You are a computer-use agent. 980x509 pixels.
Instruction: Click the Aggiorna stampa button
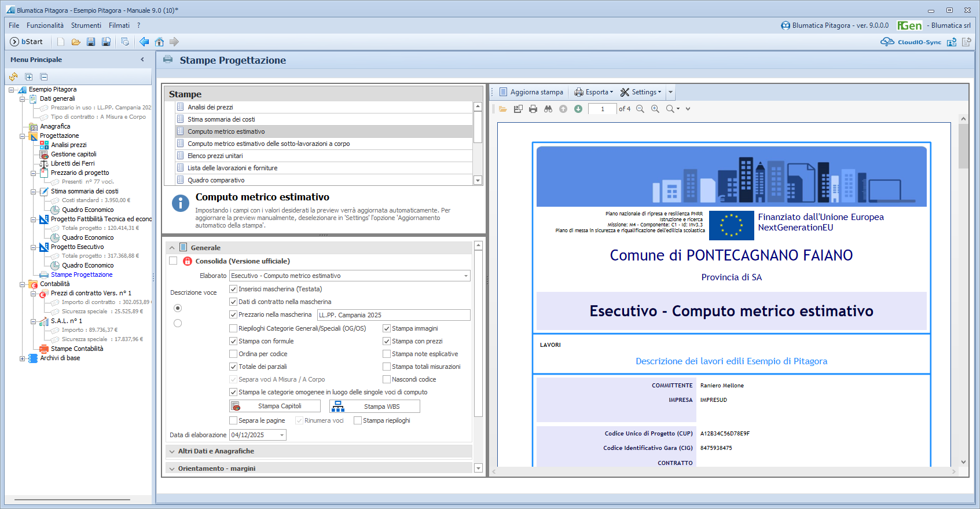pos(531,92)
